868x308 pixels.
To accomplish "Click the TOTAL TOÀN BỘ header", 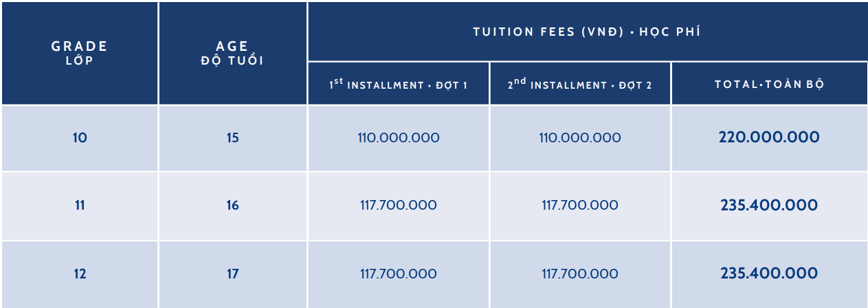I will pyautogui.click(x=770, y=84).
